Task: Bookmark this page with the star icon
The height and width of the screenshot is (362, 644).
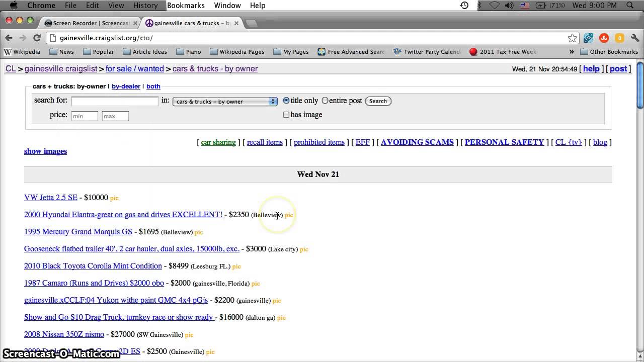Action: (x=572, y=38)
